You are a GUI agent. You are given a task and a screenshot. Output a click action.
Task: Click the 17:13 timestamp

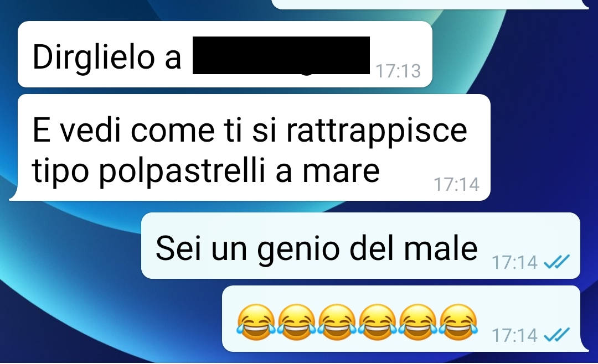[399, 71]
